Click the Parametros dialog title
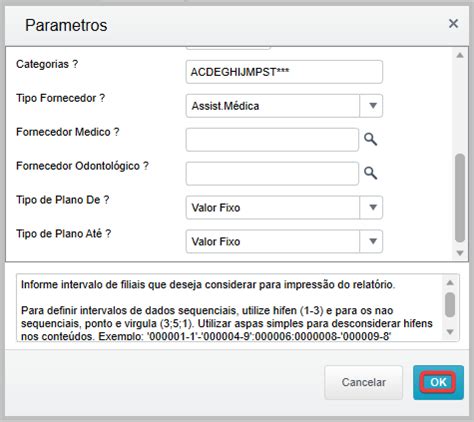Screen dimensions: 474x422 (x=66, y=25)
